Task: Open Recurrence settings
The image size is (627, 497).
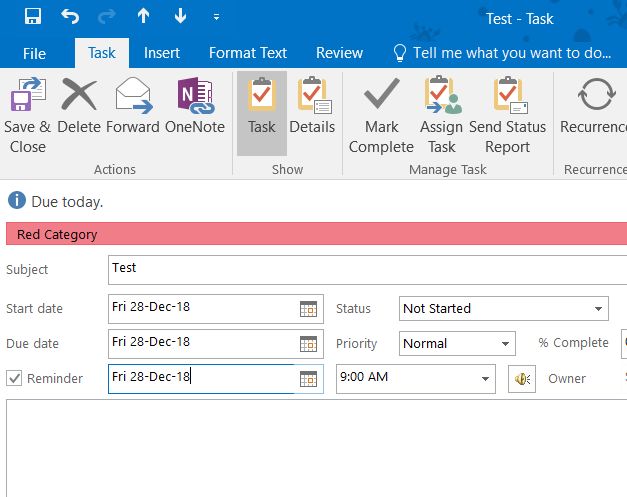Action: [x=593, y=106]
